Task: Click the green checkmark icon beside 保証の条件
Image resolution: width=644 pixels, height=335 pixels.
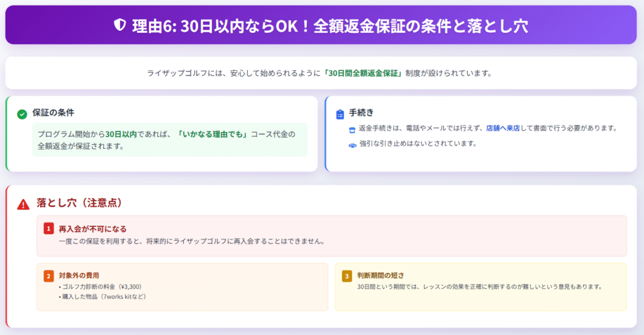Action: tap(22, 114)
